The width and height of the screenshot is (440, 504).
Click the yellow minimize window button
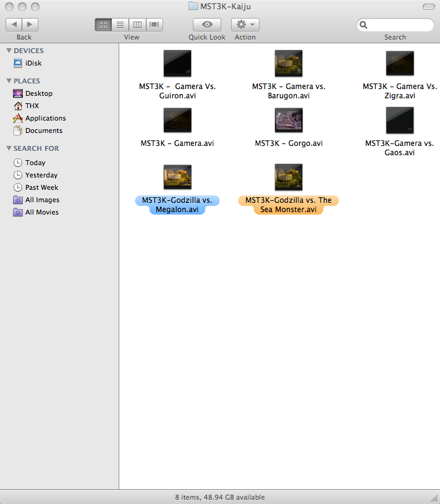click(22, 6)
